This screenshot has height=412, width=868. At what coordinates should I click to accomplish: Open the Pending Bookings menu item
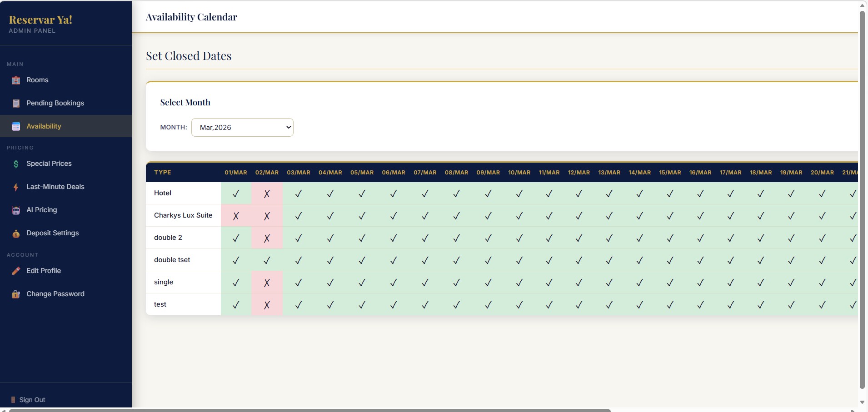(x=55, y=103)
